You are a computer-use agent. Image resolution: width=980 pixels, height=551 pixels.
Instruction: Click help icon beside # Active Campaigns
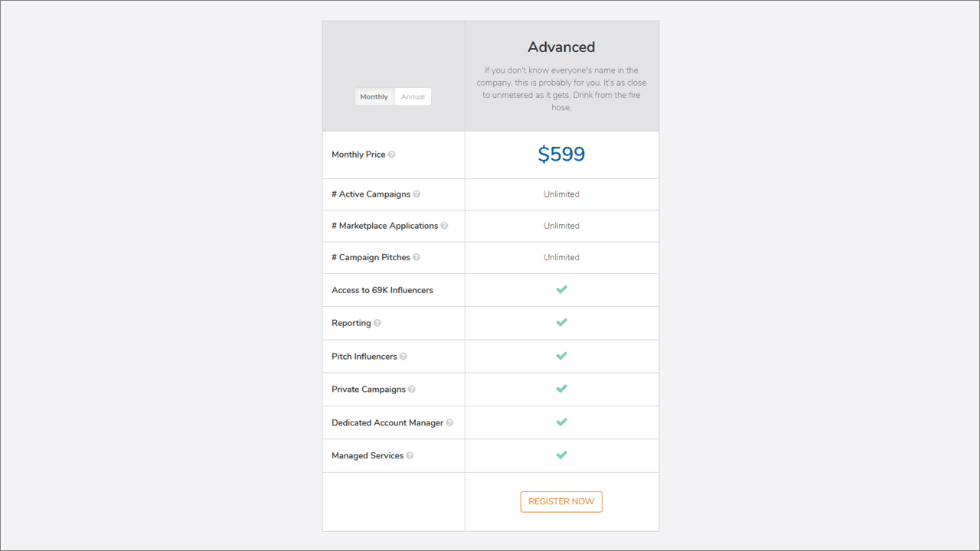[416, 194]
